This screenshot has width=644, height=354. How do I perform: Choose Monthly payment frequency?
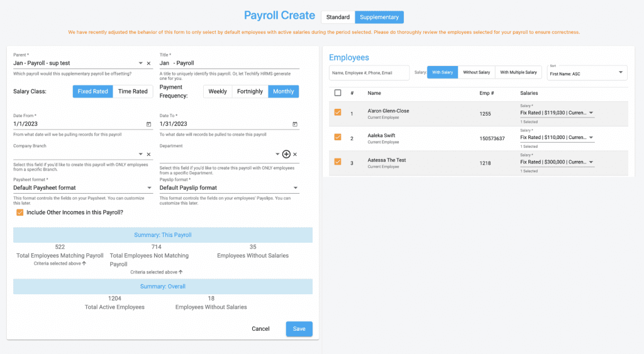pyautogui.click(x=284, y=91)
